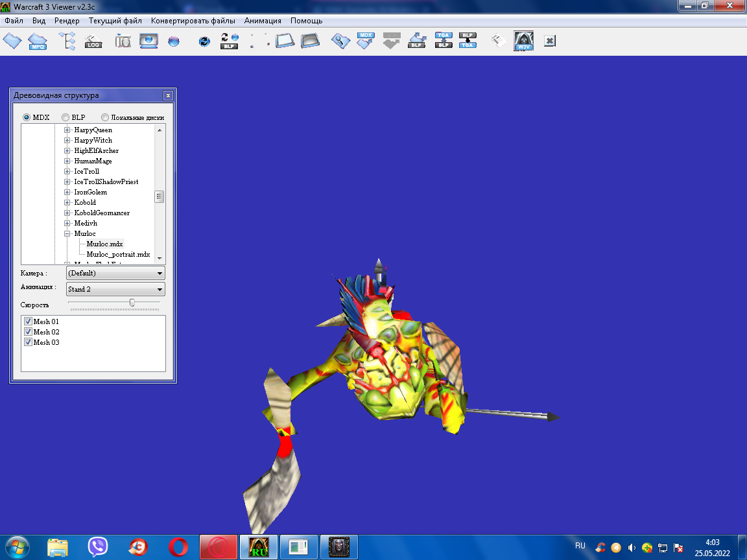This screenshot has width=747, height=560.
Task: Click the TGA to BLP convert icon
Action: 444,40
